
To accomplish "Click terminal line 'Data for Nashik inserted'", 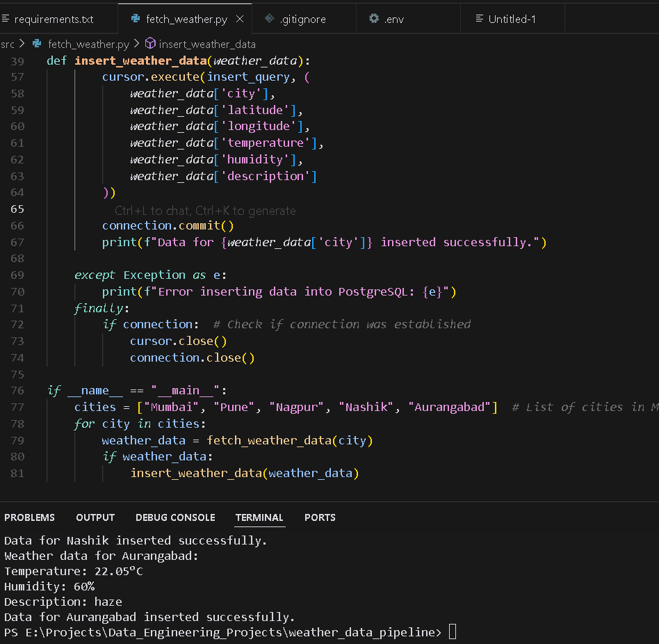I will 136,540.
